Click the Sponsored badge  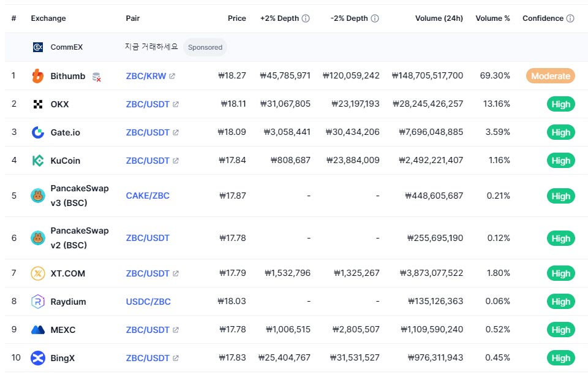click(x=205, y=47)
